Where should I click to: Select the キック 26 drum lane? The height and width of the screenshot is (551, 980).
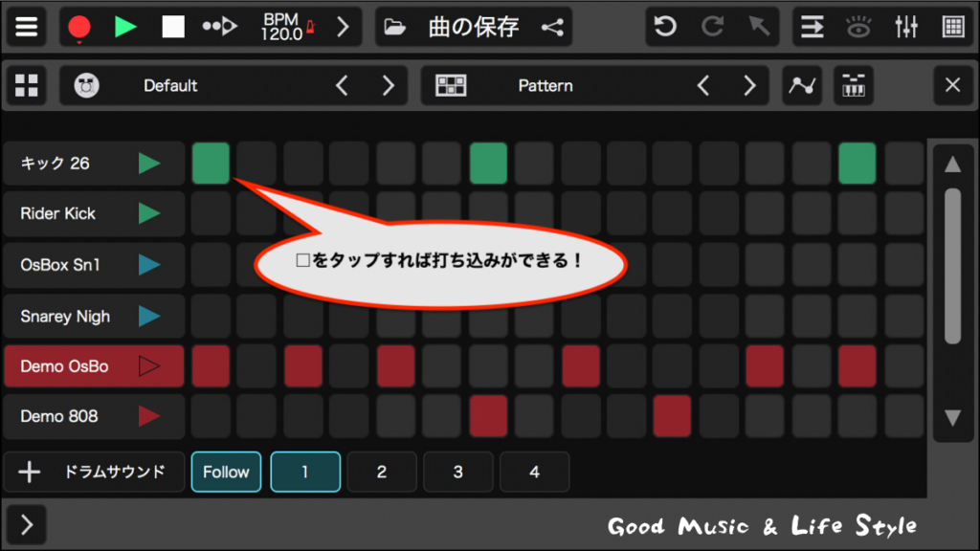coord(94,164)
